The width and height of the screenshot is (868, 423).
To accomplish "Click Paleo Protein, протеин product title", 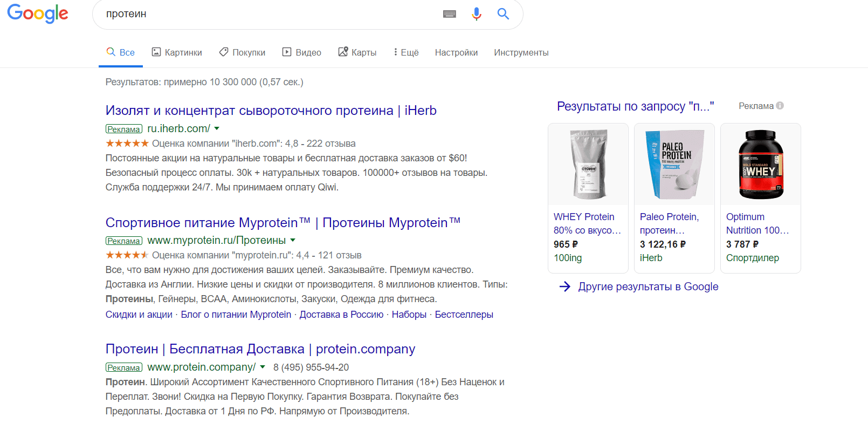I will click(669, 223).
